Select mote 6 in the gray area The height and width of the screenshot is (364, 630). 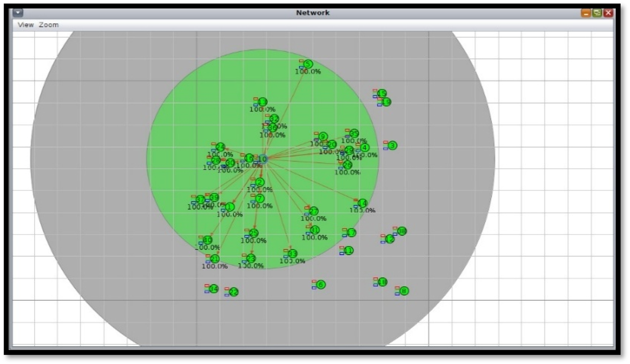coord(320,285)
